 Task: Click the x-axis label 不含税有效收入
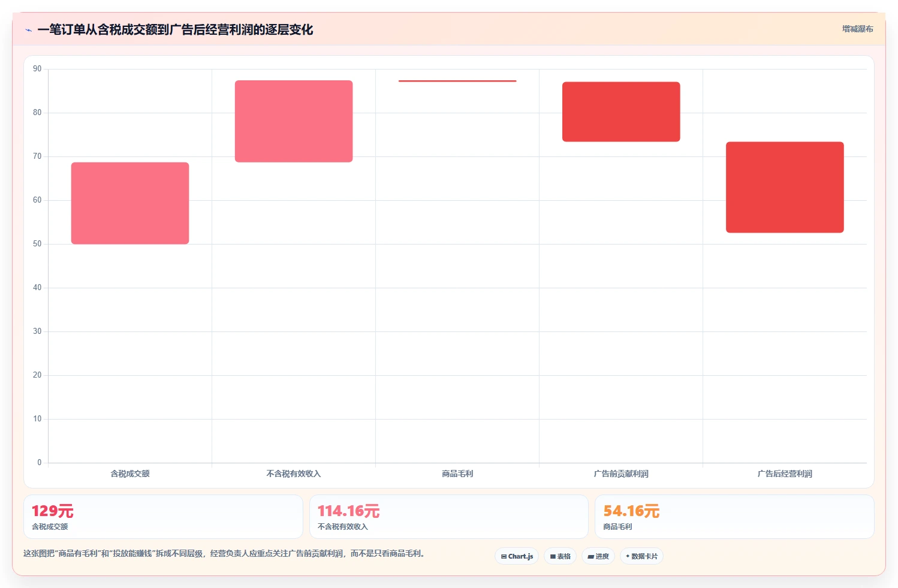pyautogui.click(x=294, y=474)
